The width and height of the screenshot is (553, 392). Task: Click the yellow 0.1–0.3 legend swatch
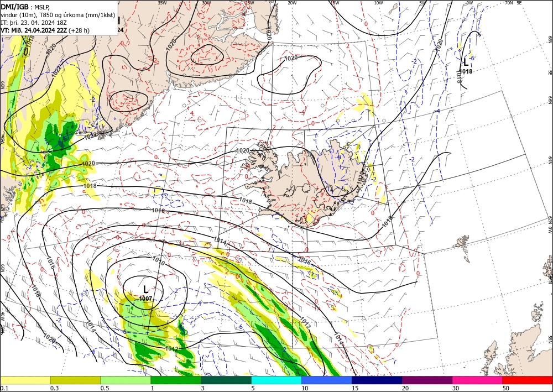coord(25,380)
